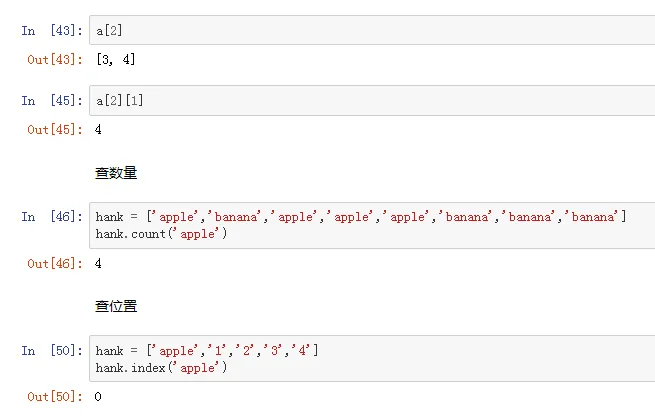Click the output value 0 beside Out[50]
The image size is (655, 416).
(x=99, y=397)
